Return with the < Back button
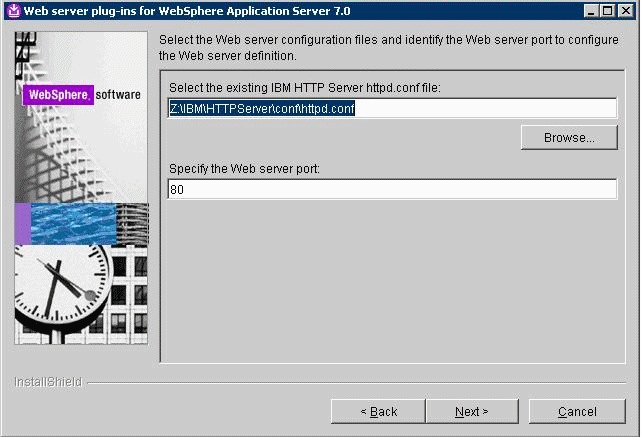 (378, 411)
